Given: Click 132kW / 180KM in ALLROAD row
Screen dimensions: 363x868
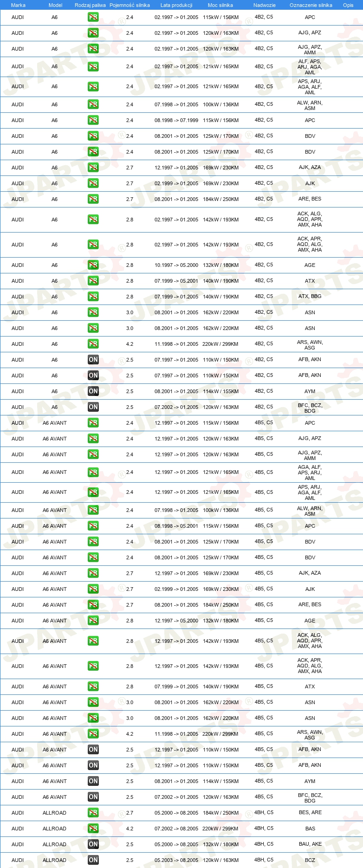Looking at the screenshot, I should pyautogui.click(x=220, y=844).
